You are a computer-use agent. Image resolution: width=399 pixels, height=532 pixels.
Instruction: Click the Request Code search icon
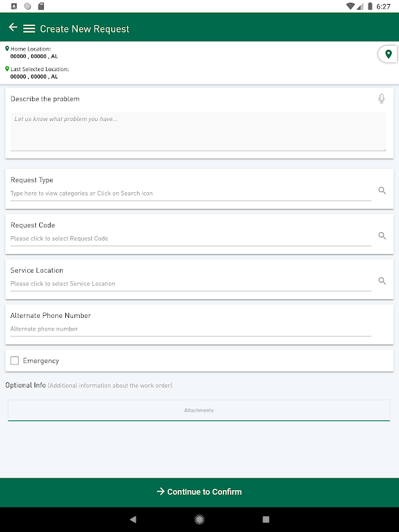[382, 236]
